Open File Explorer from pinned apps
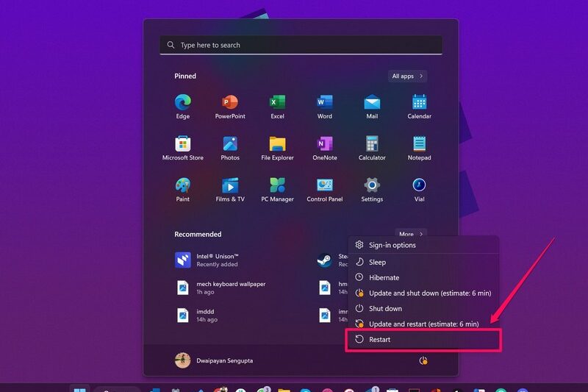588x392 pixels. 278,148
